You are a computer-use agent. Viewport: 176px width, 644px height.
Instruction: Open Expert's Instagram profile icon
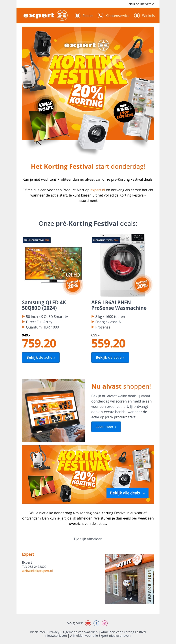pos(104,623)
